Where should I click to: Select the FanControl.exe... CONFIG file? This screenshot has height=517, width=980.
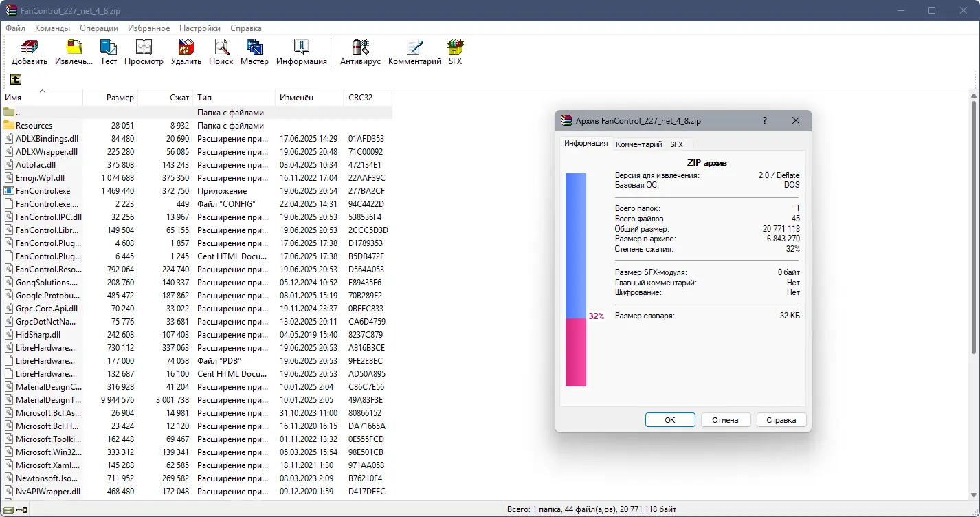[197, 203]
